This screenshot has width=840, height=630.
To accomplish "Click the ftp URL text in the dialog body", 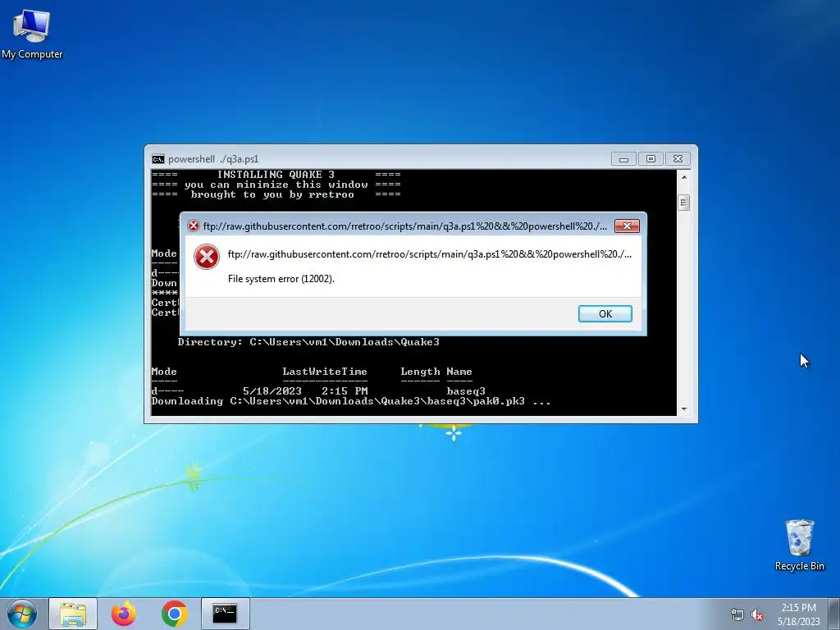I will point(430,254).
